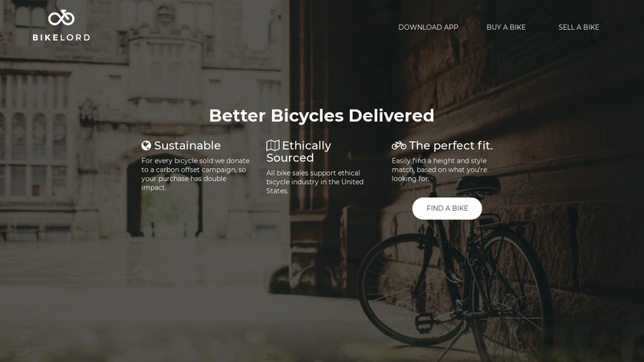Click the bicycle icon beside The perfect fit
Screen dimensions: 644x362
pos(399,146)
